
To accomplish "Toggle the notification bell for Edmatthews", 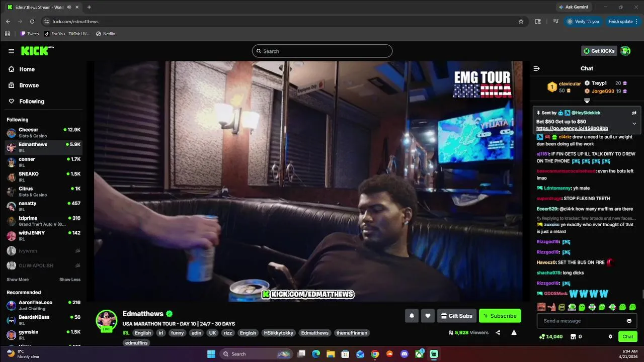I will (412, 316).
